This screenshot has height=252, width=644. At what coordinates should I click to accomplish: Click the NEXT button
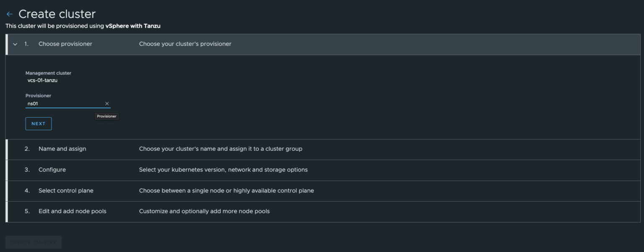click(38, 123)
